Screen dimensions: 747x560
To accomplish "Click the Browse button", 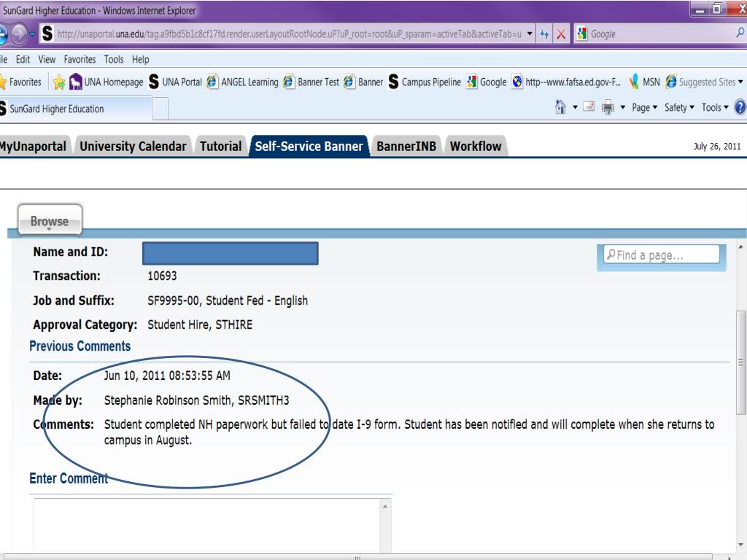I will (50, 219).
